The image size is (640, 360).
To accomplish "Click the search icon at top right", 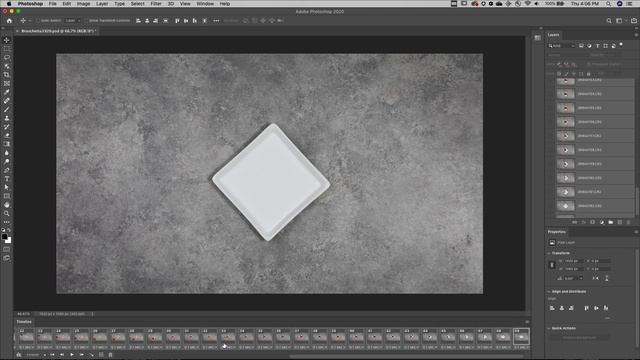I will pos(609,20).
